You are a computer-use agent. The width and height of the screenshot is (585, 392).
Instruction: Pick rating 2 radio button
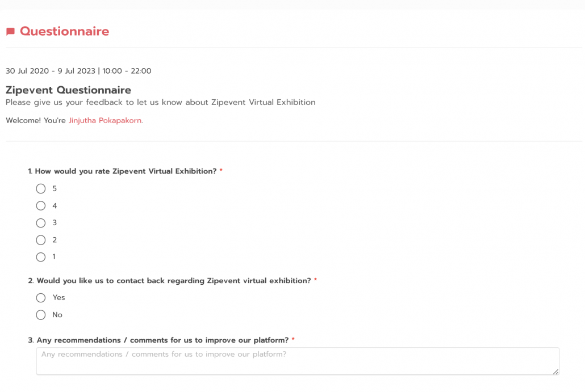(x=41, y=240)
